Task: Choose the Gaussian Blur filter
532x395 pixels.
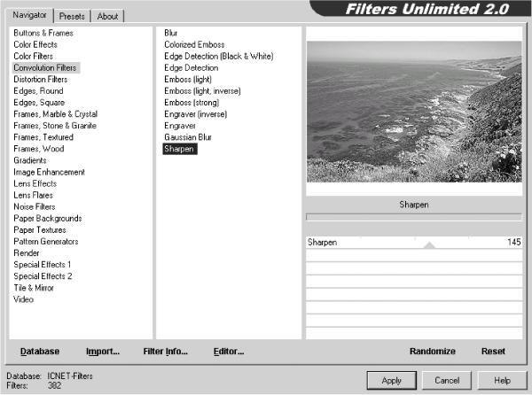Action: [188, 137]
